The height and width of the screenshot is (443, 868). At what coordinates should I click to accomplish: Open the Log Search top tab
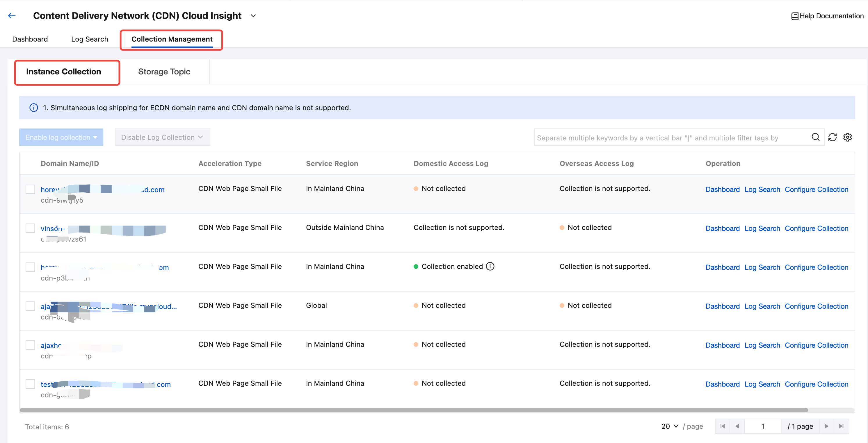(x=90, y=39)
